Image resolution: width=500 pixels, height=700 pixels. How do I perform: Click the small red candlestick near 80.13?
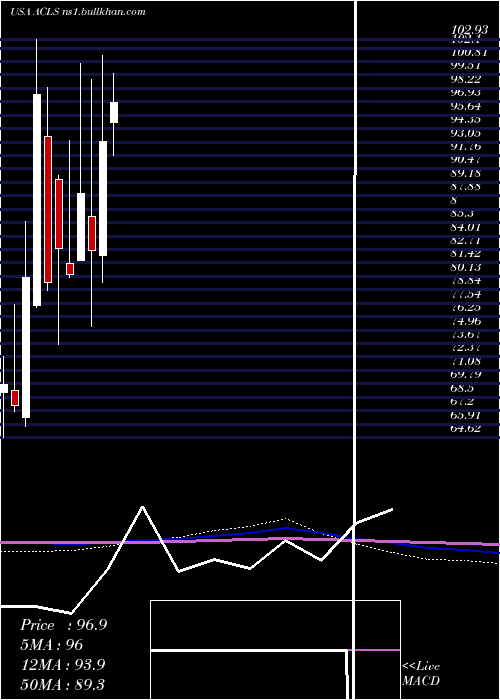point(70,269)
